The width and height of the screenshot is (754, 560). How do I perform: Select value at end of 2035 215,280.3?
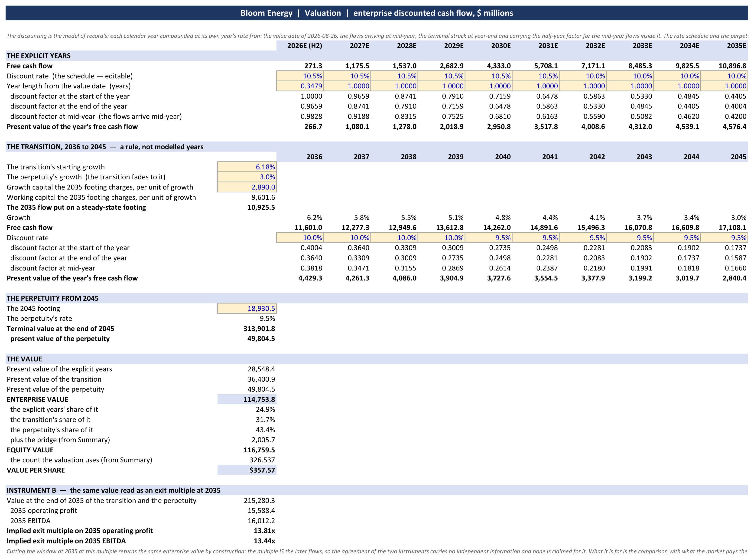[259, 500]
